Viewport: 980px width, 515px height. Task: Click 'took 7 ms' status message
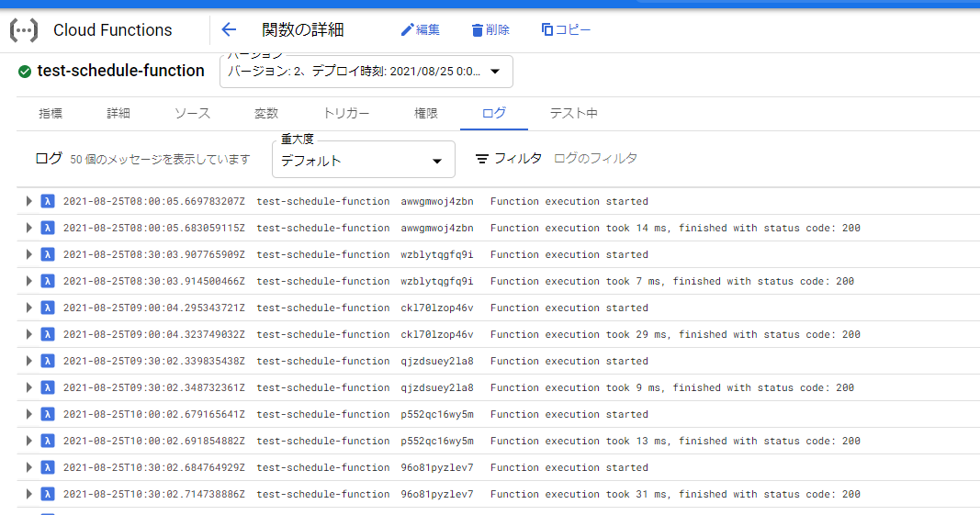[672, 281]
